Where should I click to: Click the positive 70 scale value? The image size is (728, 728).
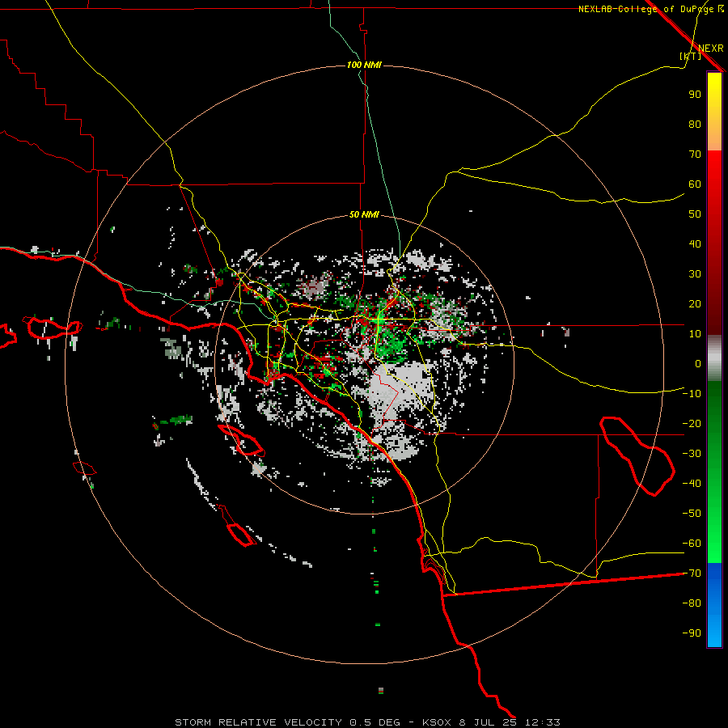[695, 154]
